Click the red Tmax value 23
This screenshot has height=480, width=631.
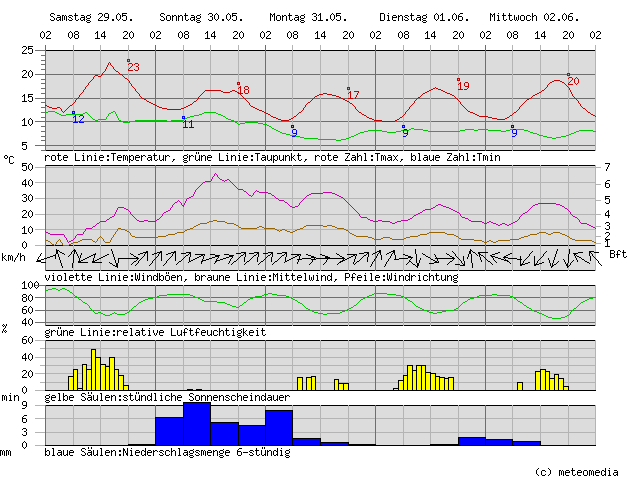coord(133,67)
